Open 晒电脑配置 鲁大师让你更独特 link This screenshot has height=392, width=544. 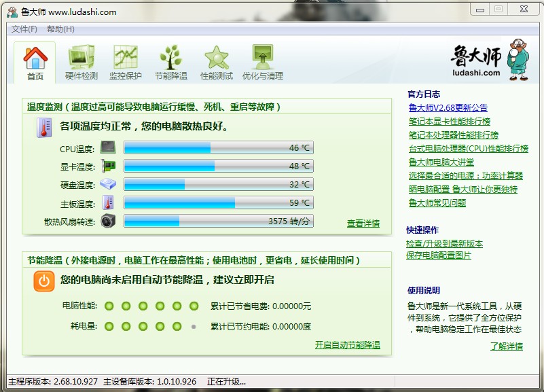[463, 189]
